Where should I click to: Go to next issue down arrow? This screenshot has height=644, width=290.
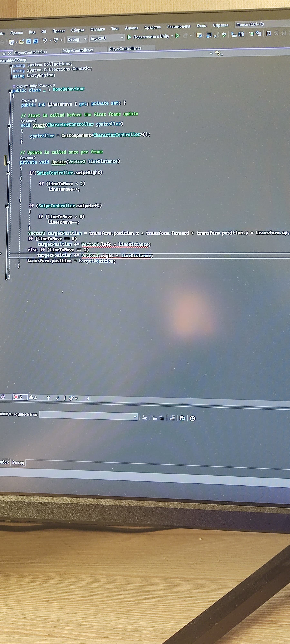click(x=58, y=398)
